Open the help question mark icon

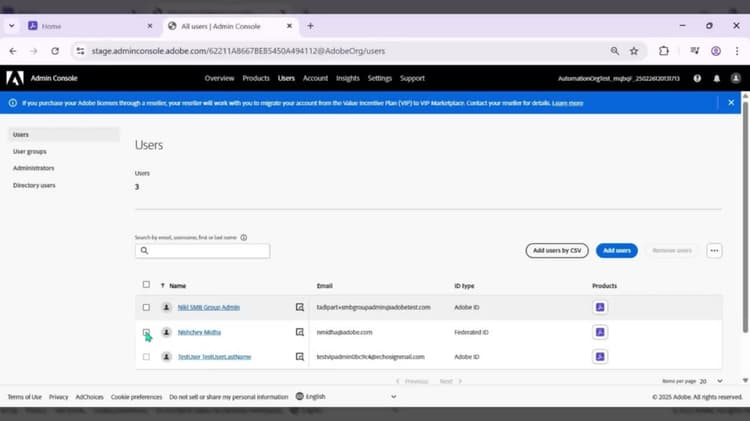(697, 78)
